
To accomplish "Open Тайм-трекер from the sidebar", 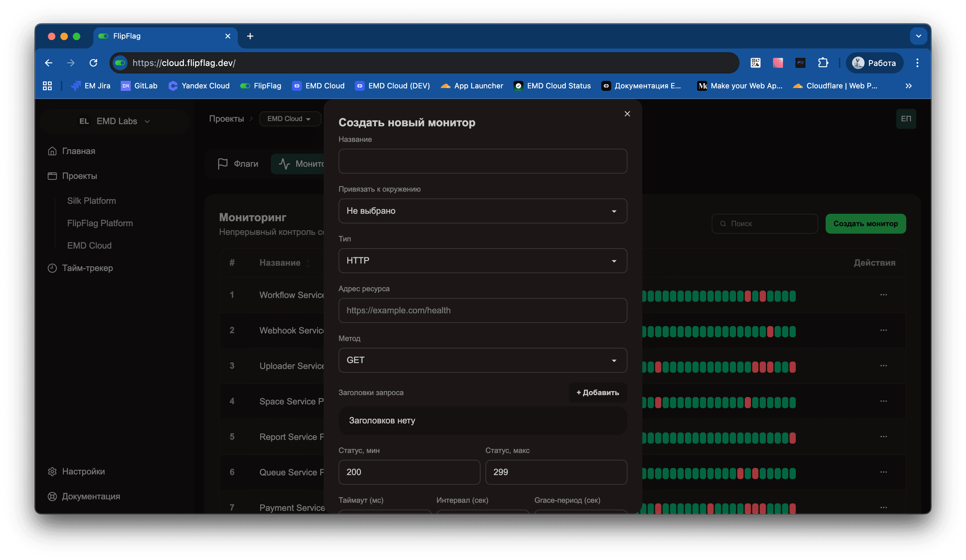I will point(87,268).
